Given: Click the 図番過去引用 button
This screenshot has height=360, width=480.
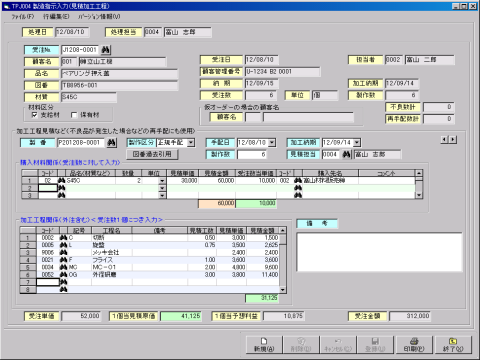Looking at the screenshot, I should (x=152, y=154).
